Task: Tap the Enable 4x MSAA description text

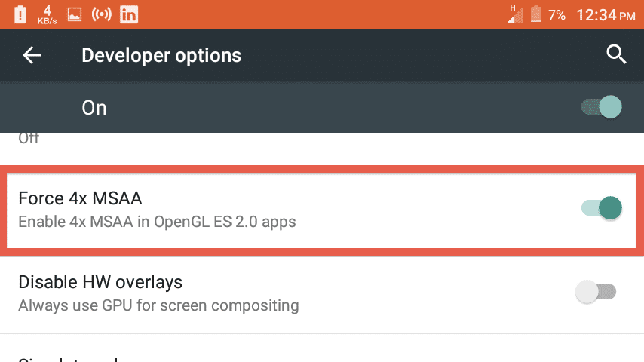Action: [x=157, y=222]
